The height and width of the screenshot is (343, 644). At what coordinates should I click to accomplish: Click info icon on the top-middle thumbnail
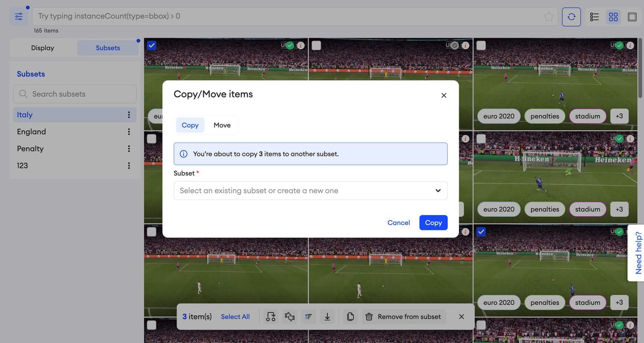coord(466,46)
